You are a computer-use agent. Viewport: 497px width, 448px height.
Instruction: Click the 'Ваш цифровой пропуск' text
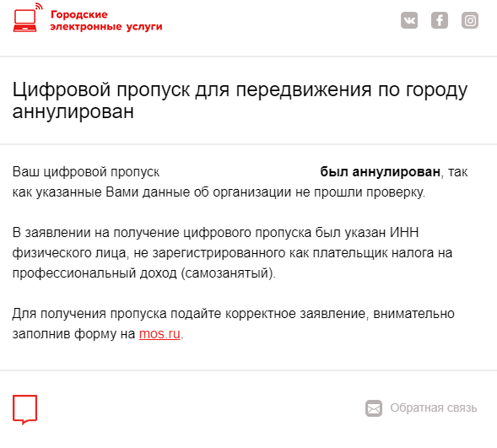pos(86,172)
